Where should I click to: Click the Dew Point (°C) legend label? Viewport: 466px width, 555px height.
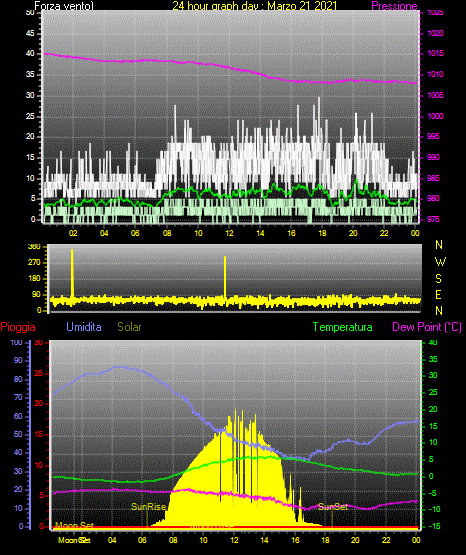[x=427, y=327]
